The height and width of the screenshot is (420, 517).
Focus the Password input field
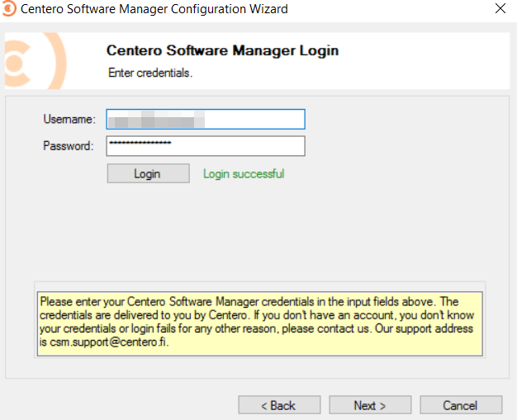[206, 146]
